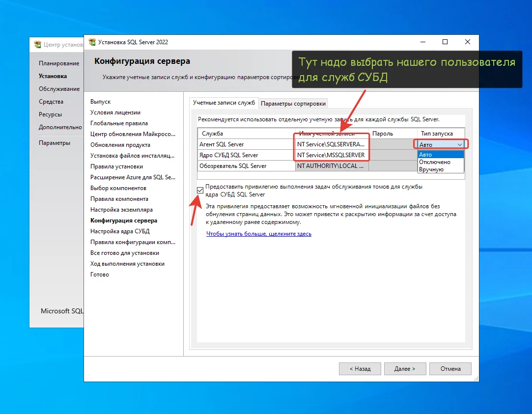The width and height of the screenshot is (532, 414).
Task: Click the SQL Server setup icon in title bar
Action: [92, 42]
